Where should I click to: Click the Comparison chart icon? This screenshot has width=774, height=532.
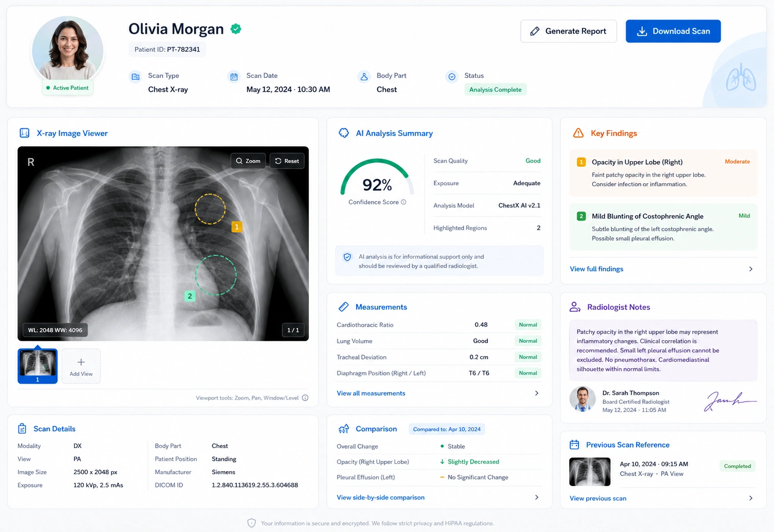coord(343,429)
